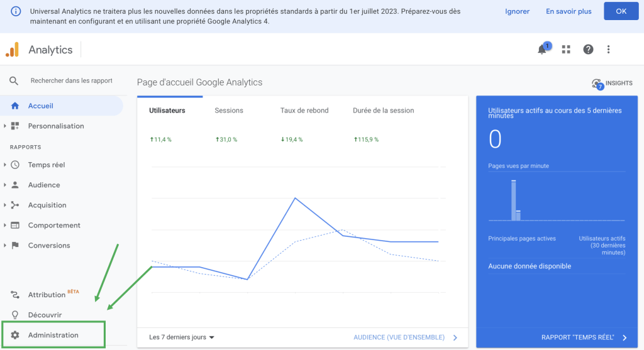
Task: Click the help question mark icon
Action: [588, 49]
